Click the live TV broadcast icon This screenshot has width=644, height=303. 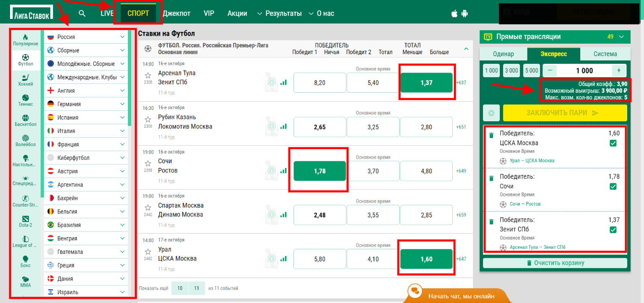coord(488,37)
